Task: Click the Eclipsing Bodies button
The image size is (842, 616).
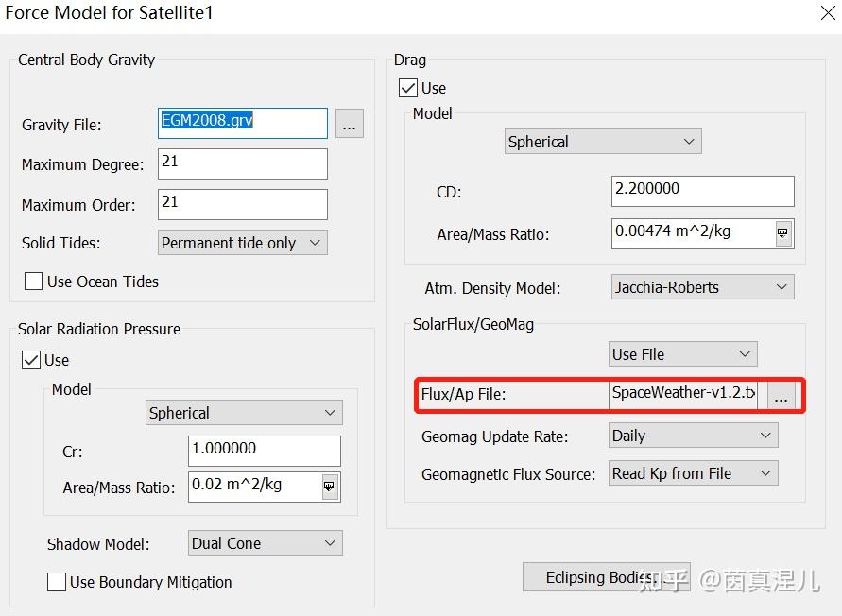Action: 599,577
